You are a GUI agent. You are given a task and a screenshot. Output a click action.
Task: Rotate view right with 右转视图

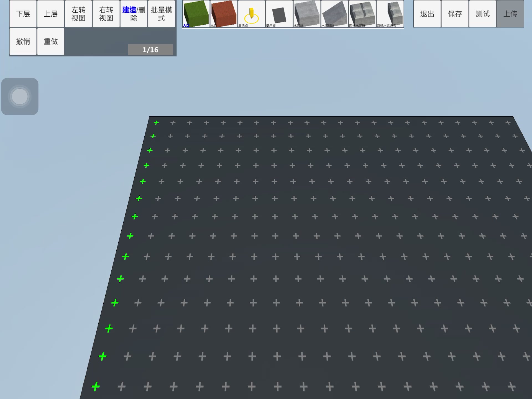(x=106, y=14)
